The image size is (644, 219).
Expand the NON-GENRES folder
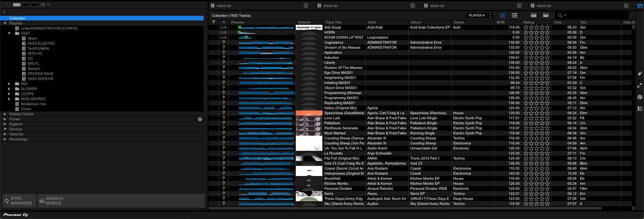pos(9,99)
